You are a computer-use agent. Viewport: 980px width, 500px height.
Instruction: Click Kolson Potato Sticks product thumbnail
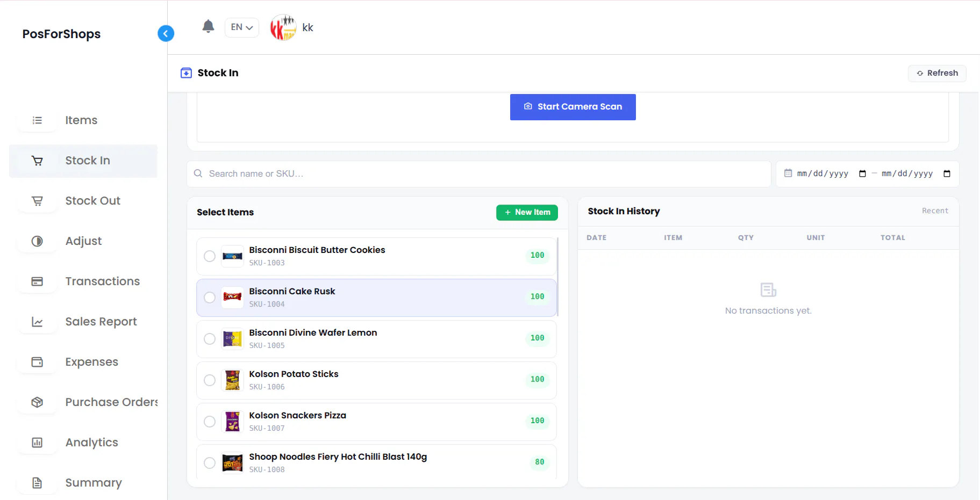coord(233,380)
